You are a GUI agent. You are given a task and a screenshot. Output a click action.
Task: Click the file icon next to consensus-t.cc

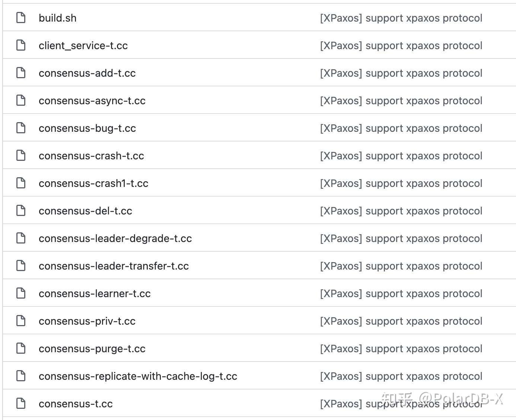21,403
